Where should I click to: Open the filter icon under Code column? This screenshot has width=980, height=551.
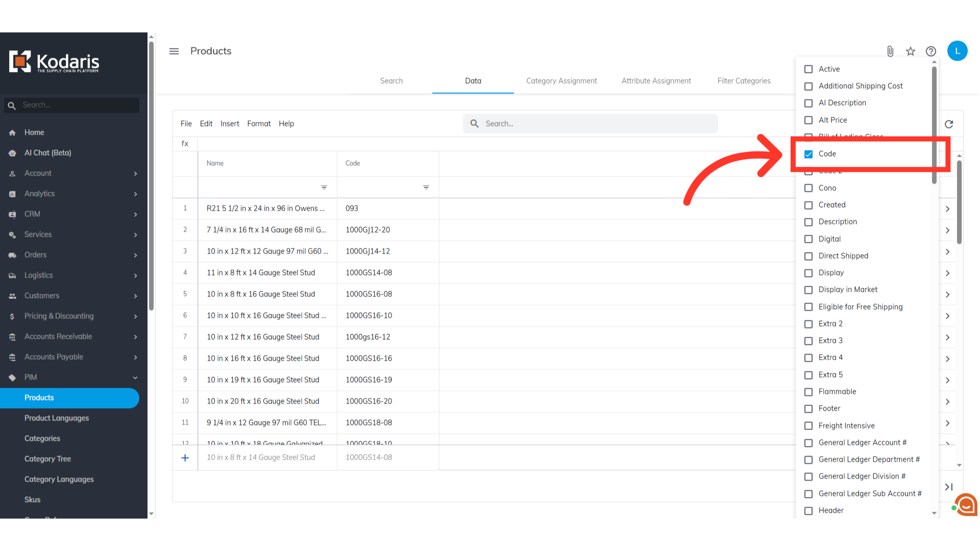(426, 188)
